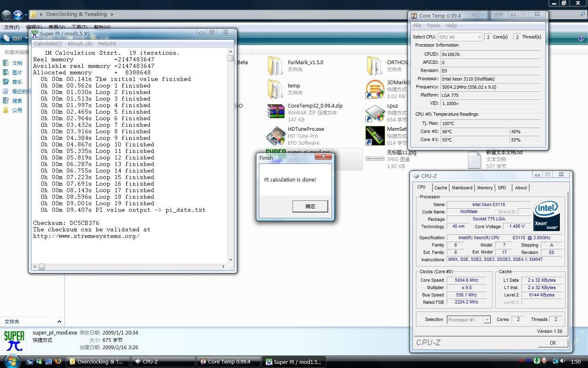Click the Frequency field in Core Temp
This screenshot has width=588, height=368.
point(490,87)
